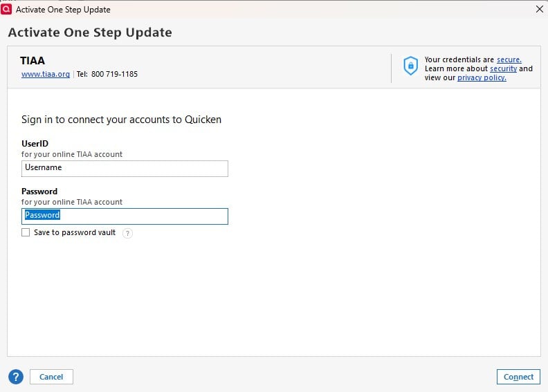The width and height of the screenshot is (548, 392).
Task: Click the TIAA institution name
Action: [x=33, y=61]
